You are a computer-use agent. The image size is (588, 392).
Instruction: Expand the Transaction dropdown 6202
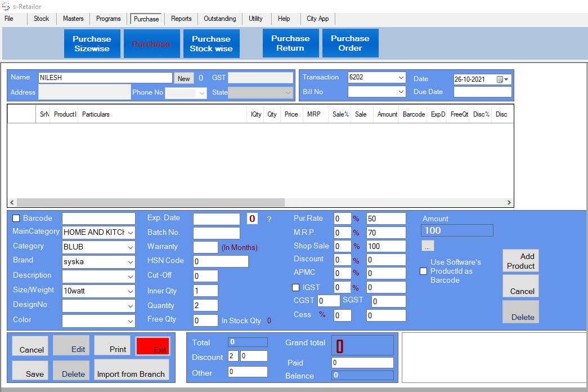click(401, 78)
